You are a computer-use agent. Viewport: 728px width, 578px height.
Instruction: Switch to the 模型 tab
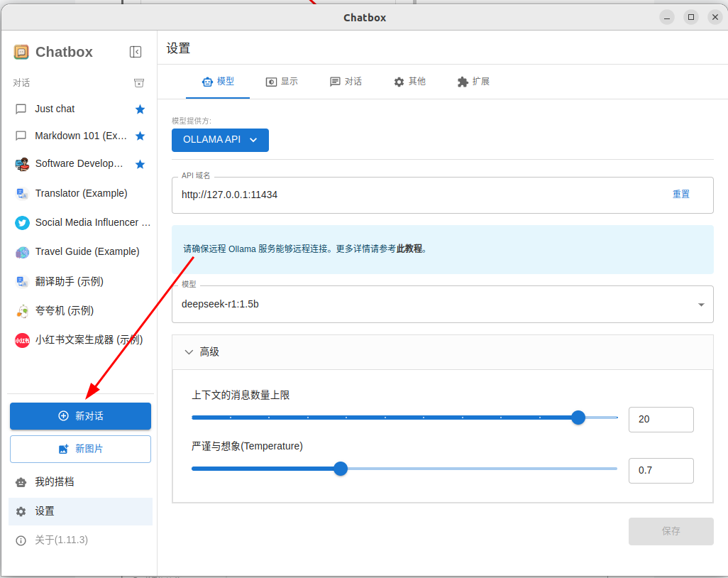point(218,82)
